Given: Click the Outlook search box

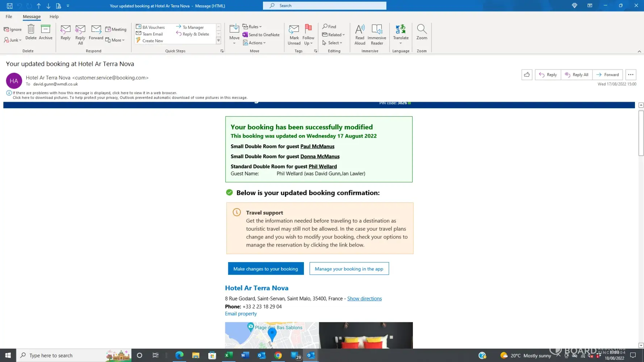Looking at the screenshot, I should pyautogui.click(x=325, y=6).
